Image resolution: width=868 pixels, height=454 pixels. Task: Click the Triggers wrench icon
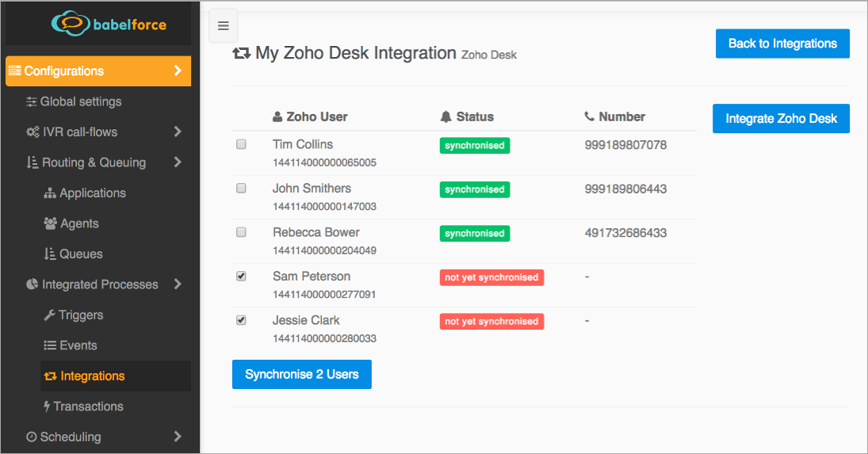click(49, 315)
